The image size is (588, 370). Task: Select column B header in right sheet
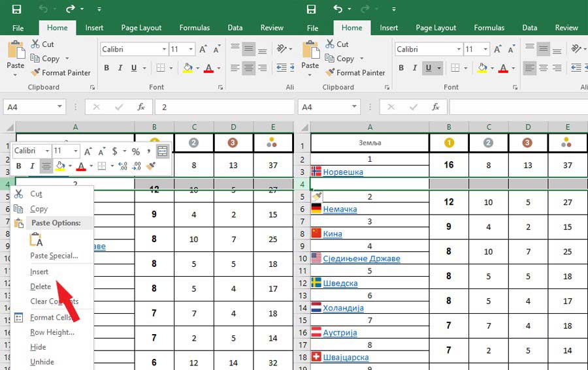click(449, 127)
